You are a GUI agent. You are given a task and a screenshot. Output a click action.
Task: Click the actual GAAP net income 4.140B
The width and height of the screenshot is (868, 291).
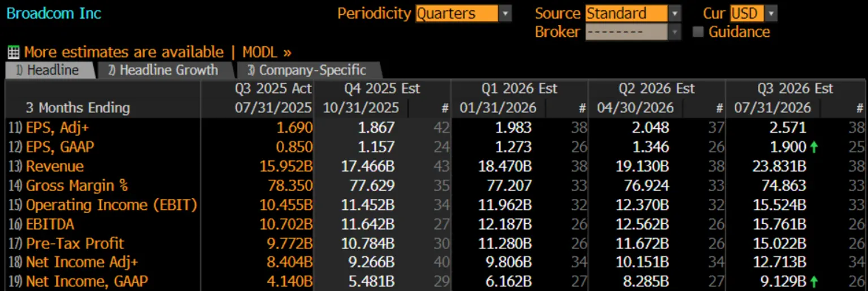(290, 281)
